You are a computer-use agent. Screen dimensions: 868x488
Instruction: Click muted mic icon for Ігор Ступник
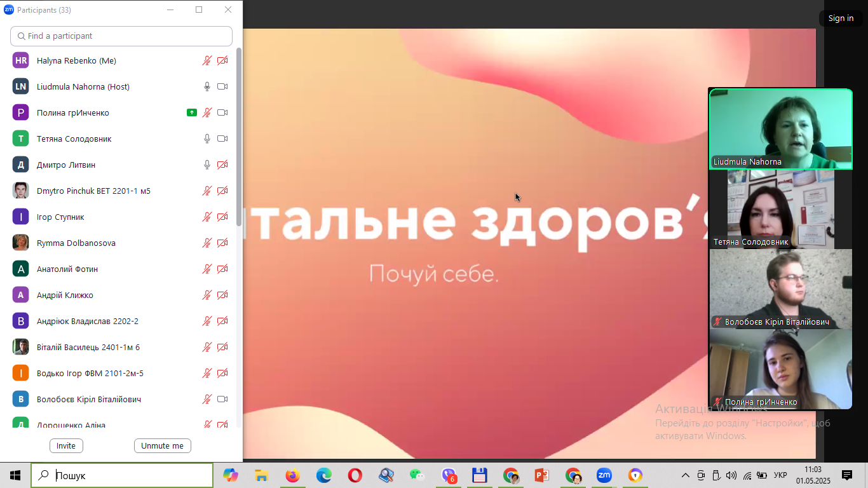pyautogui.click(x=207, y=217)
